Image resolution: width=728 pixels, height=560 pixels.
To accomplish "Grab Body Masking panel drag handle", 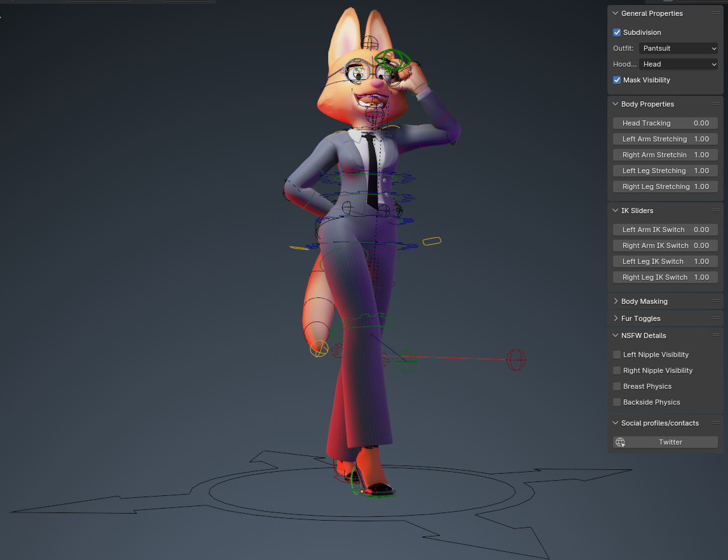I will coord(715,301).
